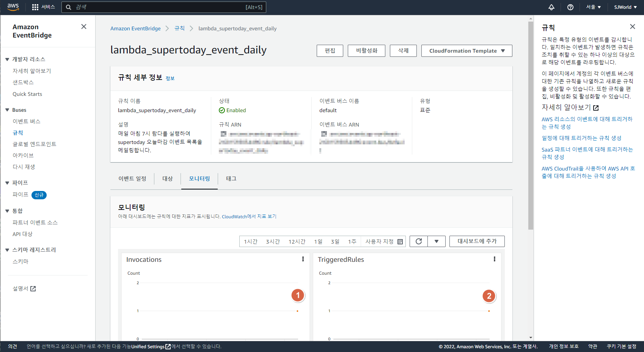Screen dimensions: 644x352
Task: Switch to the 태그 tab
Action: point(231,178)
